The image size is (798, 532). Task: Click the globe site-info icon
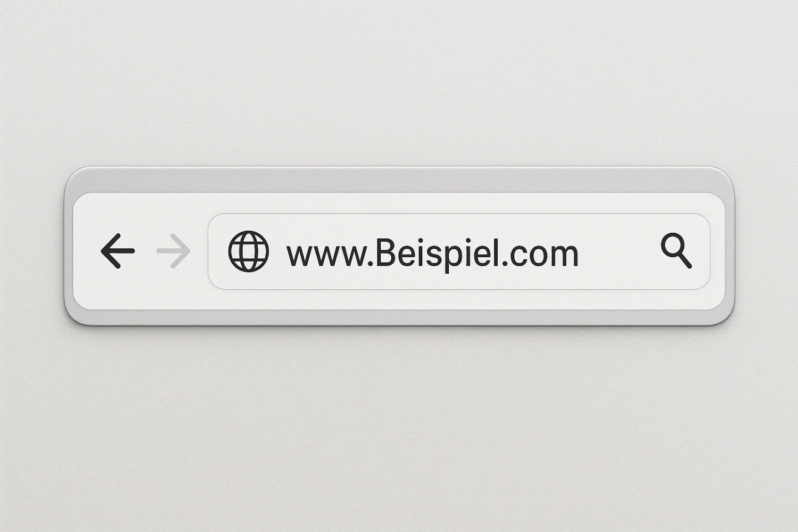[x=249, y=251]
